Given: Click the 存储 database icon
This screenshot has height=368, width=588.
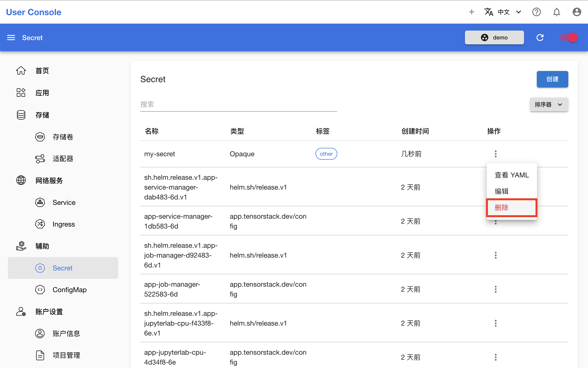Looking at the screenshot, I should [x=21, y=115].
